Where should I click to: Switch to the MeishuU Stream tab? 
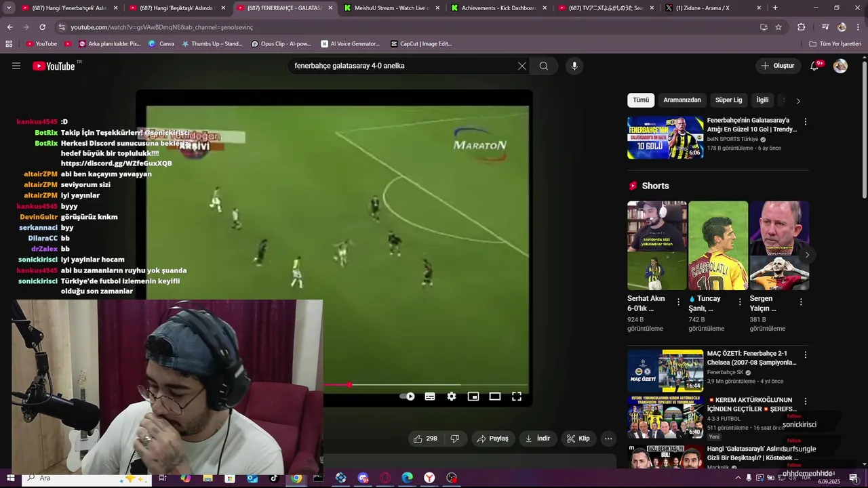(392, 8)
